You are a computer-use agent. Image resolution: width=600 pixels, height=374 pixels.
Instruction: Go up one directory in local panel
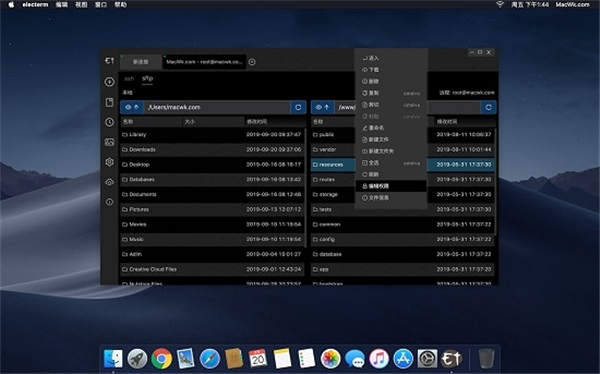click(x=136, y=107)
